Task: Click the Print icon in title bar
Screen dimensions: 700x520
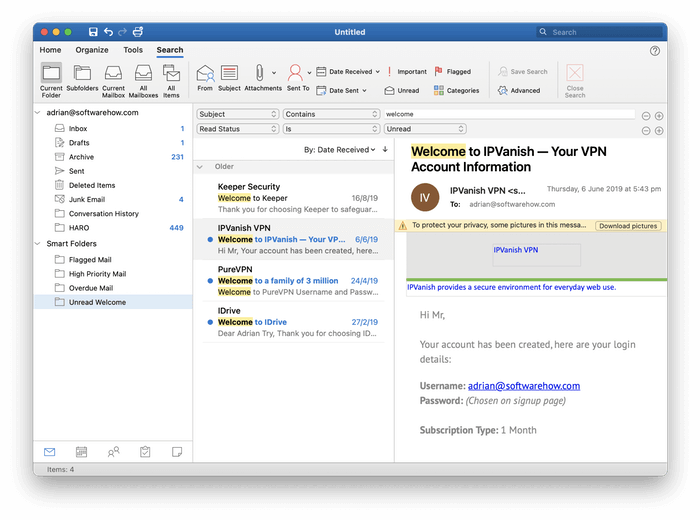Action: point(138,32)
